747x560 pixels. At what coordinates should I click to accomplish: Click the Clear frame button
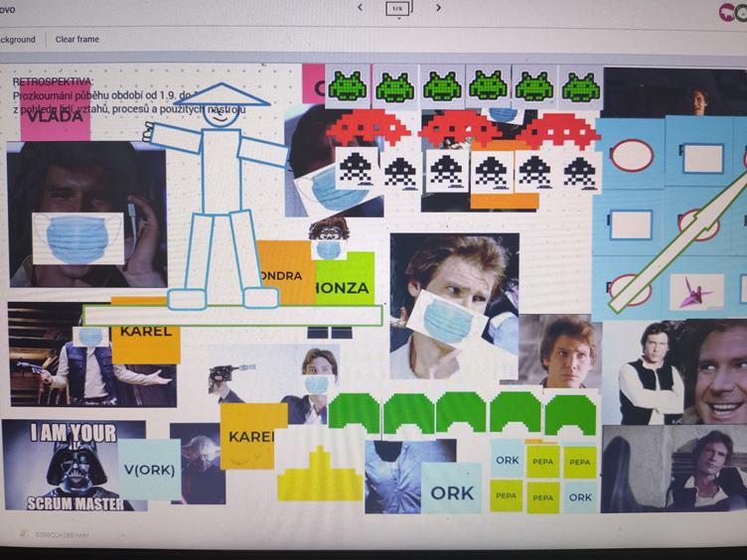77,40
